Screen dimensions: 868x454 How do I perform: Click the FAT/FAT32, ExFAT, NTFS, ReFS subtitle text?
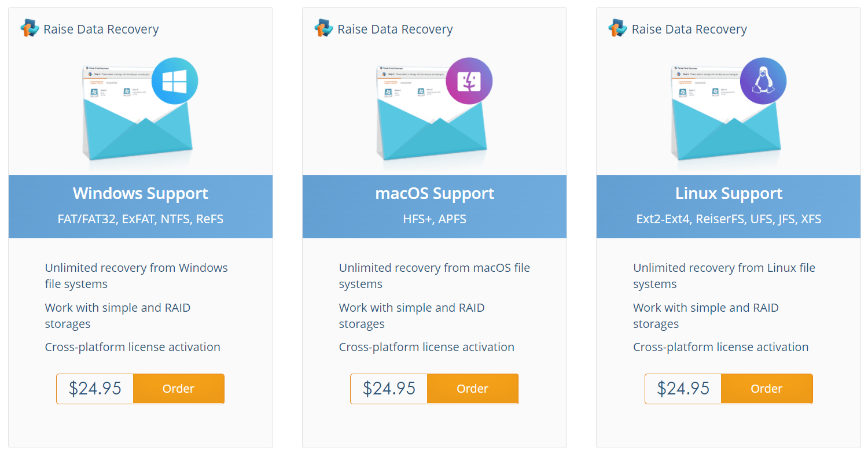click(x=140, y=219)
